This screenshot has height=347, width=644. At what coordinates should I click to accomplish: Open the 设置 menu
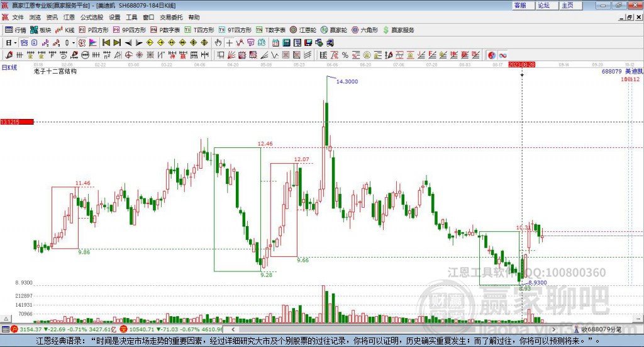tap(114, 17)
